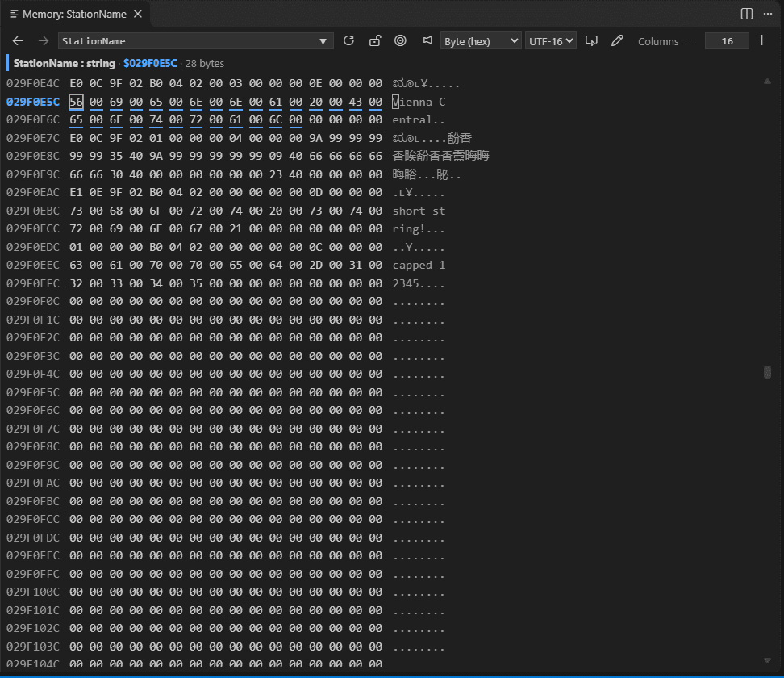Screen dimensions: 784x678
Task: Close the Memory: StationName tab
Action: click(138, 14)
